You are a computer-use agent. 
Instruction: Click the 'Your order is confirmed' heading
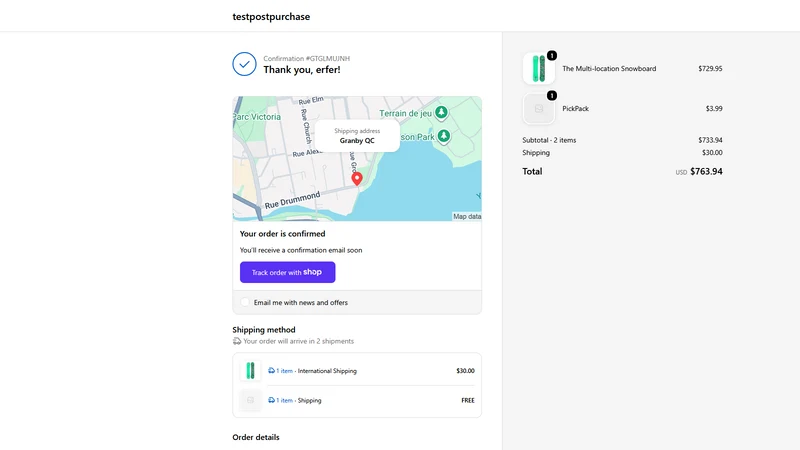point(282,234)
